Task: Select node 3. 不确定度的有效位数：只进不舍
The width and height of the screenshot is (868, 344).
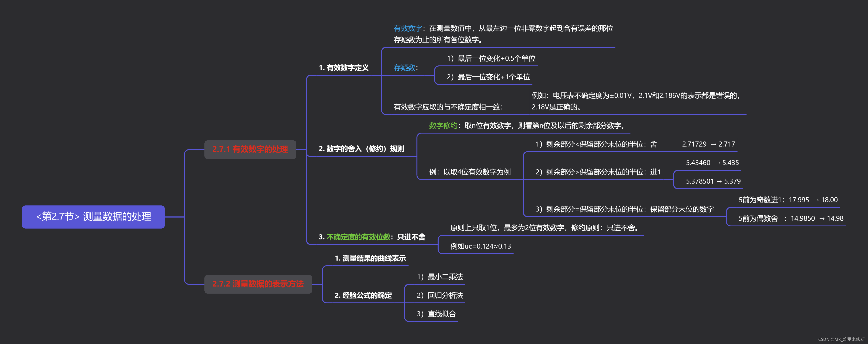Action: pos(372,237)
